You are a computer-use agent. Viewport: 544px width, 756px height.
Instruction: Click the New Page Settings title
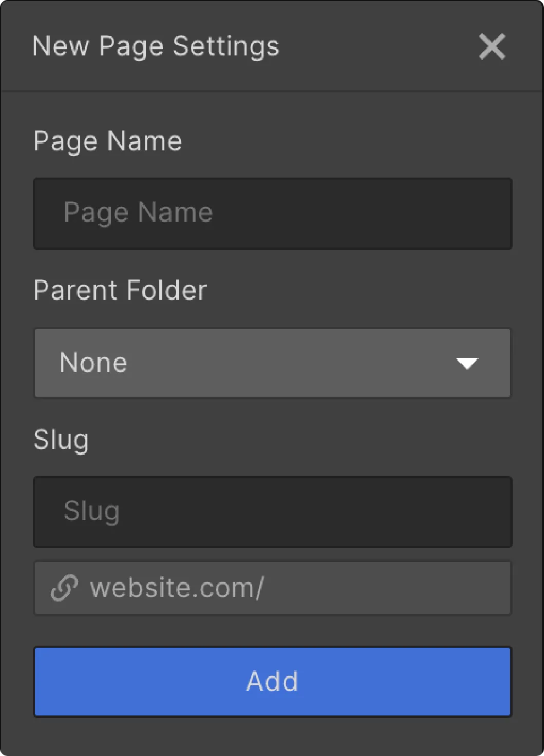tap(155, 46)
